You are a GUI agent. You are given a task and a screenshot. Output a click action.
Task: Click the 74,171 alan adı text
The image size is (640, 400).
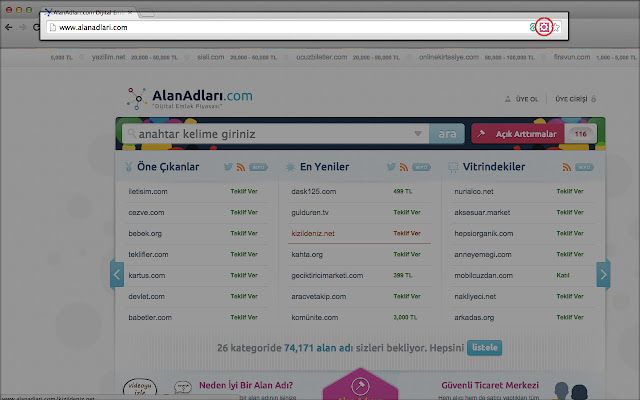pos(318,348)
